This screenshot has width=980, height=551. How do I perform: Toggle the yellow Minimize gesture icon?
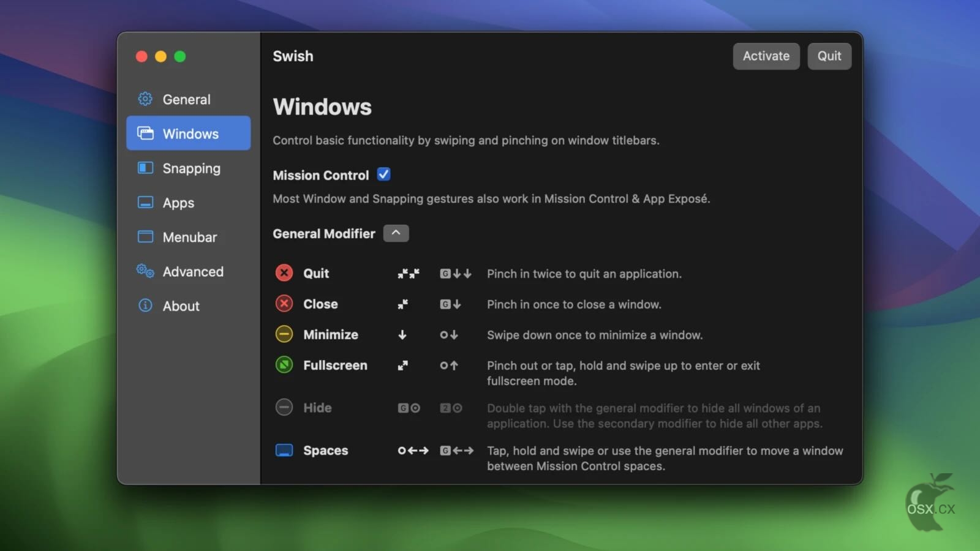tap(284, 334)
